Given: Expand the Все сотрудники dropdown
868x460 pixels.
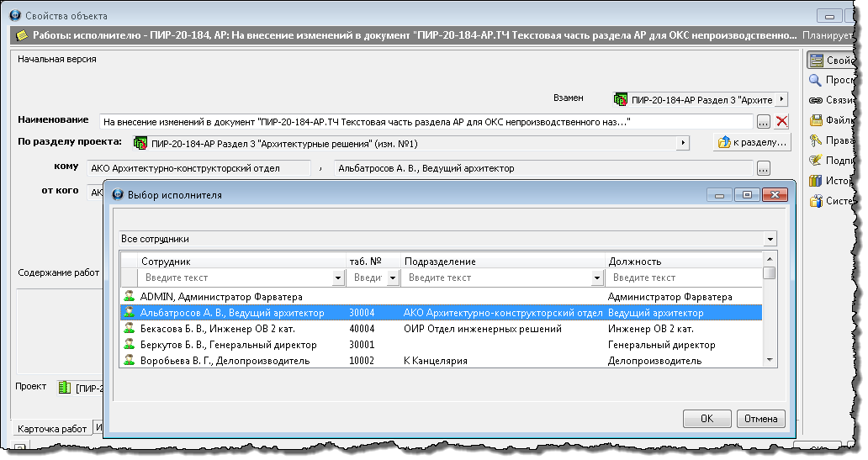Looking at the screenshot, I should (770, 239).
